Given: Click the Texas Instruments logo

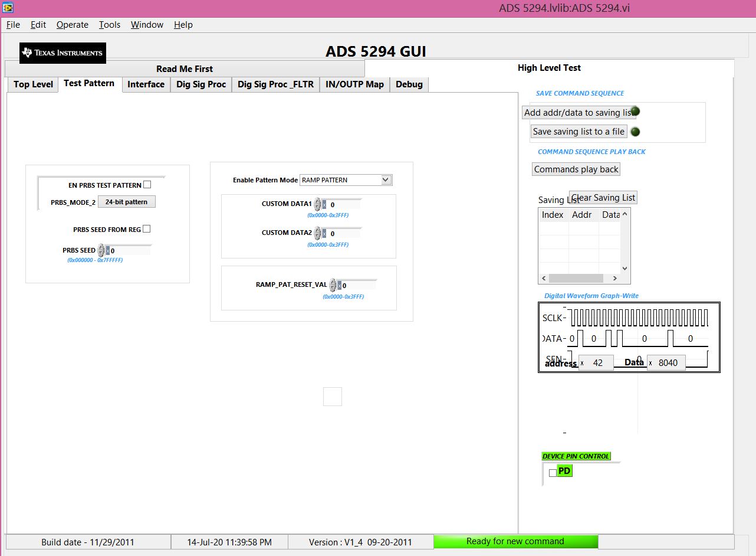Looking at the screenshot, I should pos(63,53).
